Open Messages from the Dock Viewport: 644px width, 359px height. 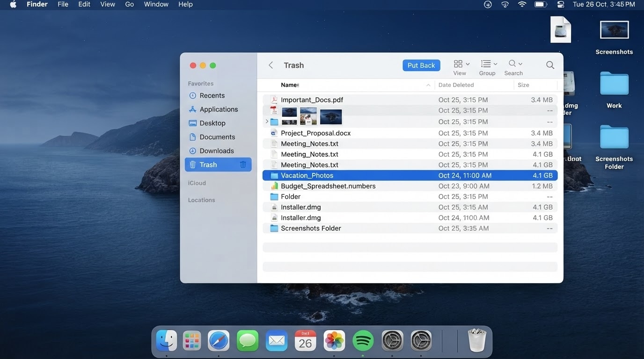click(248, 340)
